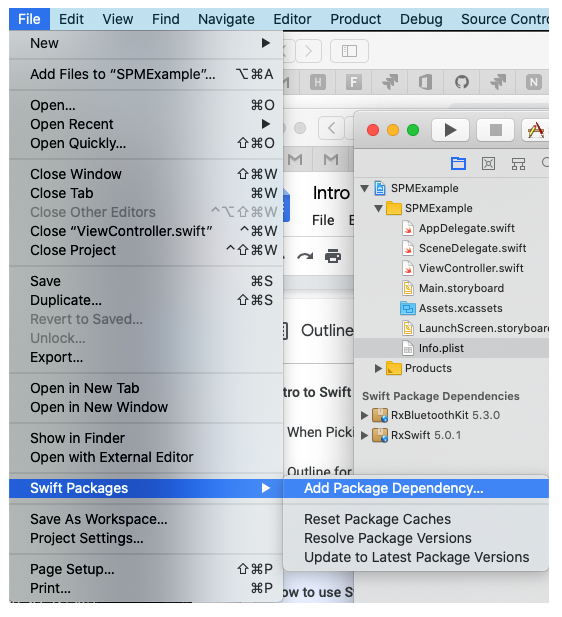Screen dimensions: 562x617
Task: Choose Close Window
Action: 146,174
